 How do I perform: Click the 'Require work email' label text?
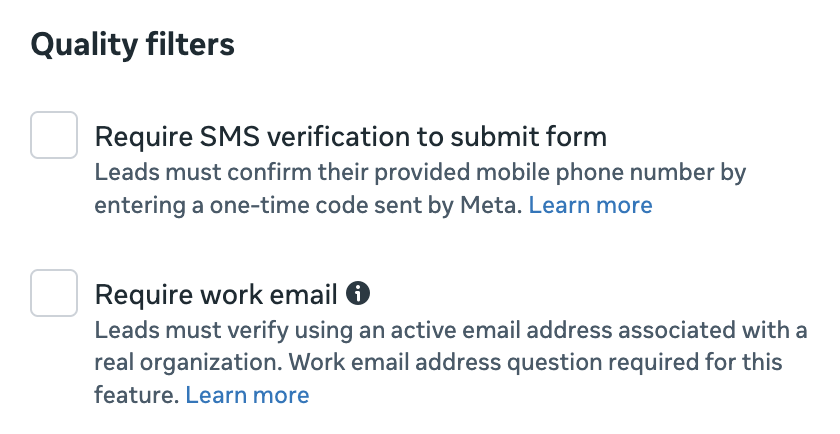(x=215, y=294)
